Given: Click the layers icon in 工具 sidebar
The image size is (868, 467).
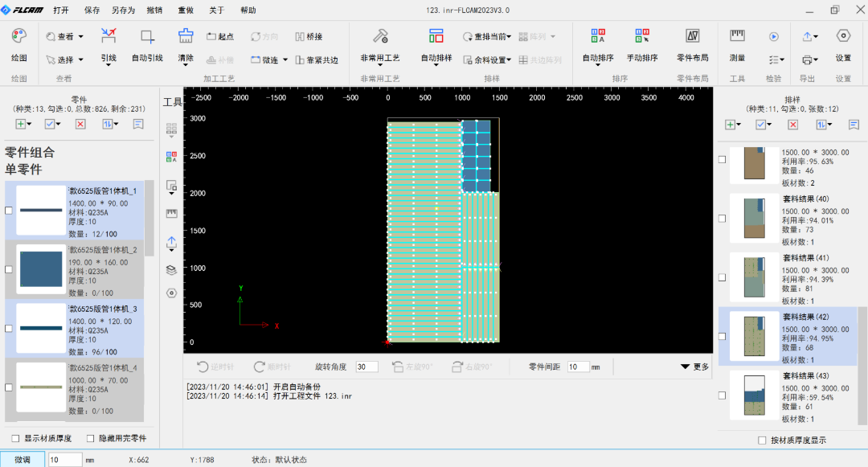Looking at the screenshot, I should [x=172, y=269].
